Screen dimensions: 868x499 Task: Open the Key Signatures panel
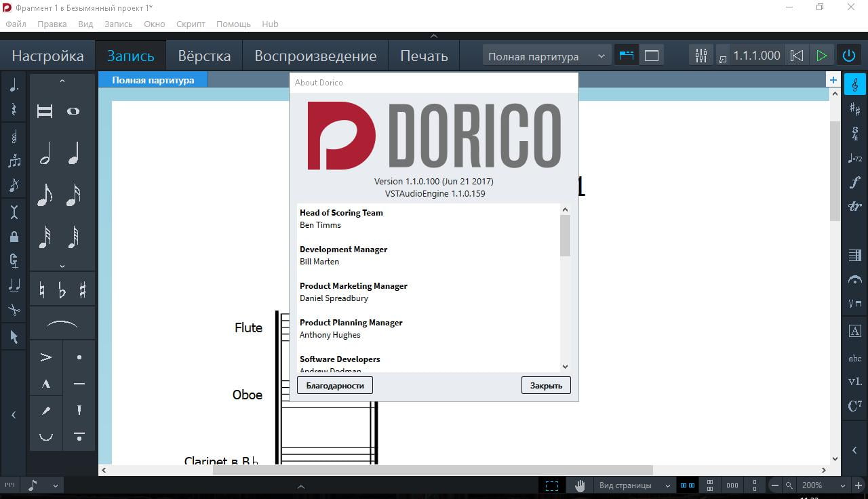(855, 109)
